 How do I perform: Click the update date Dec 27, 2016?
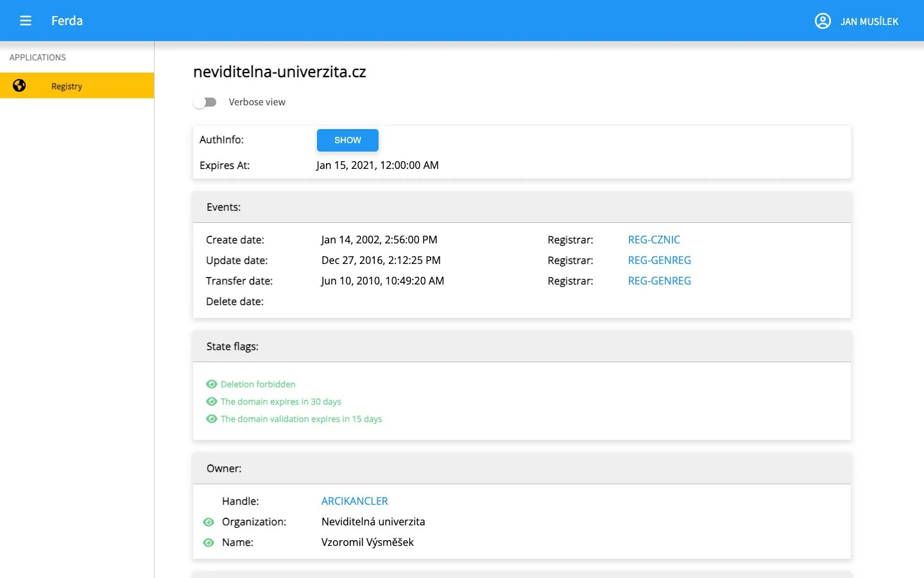(381, 260)
